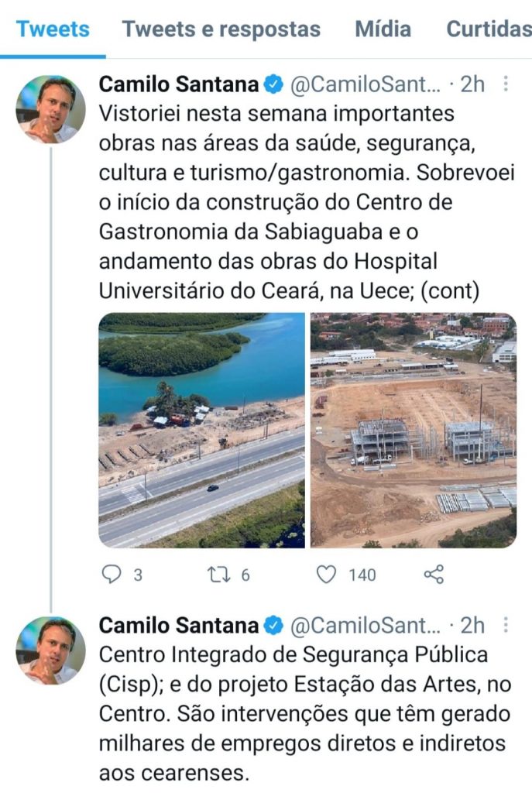
Task: Open the Mídia tab
Action: tap(383, 29)
